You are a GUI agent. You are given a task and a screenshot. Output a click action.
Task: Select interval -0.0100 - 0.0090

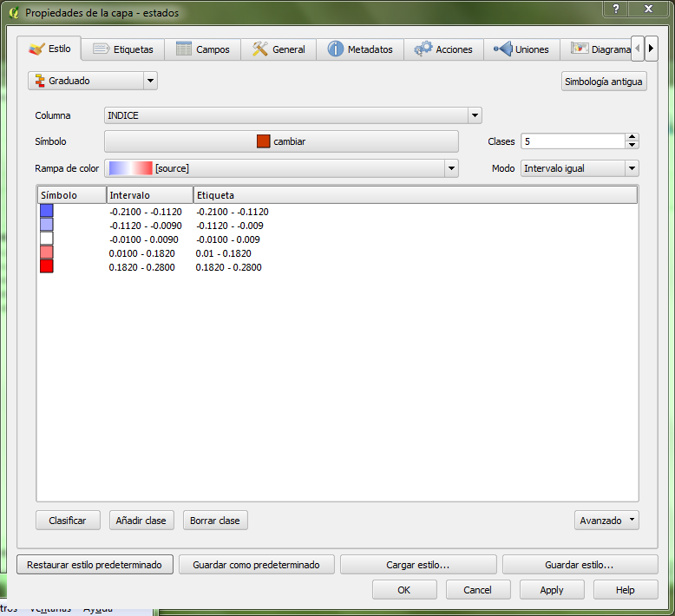click(x=144, y=239)
